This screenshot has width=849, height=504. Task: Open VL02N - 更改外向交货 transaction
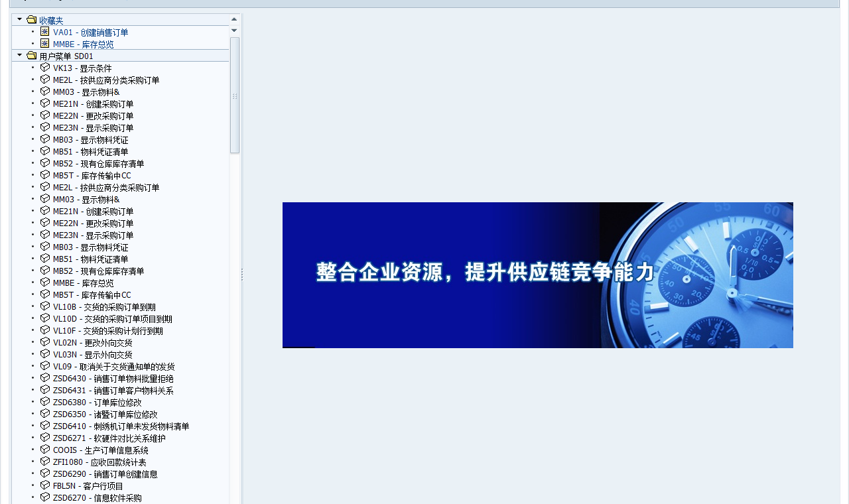(93, 343)
